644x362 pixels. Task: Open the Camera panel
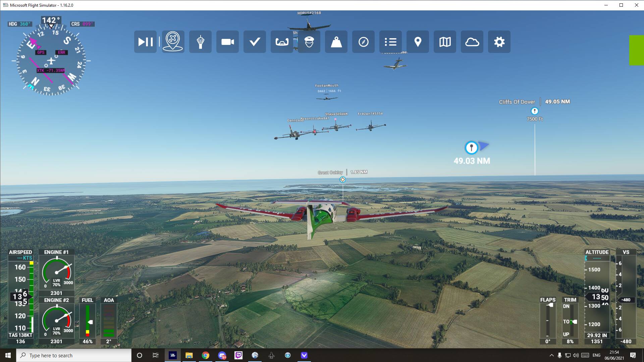click(x=227, y=42)
